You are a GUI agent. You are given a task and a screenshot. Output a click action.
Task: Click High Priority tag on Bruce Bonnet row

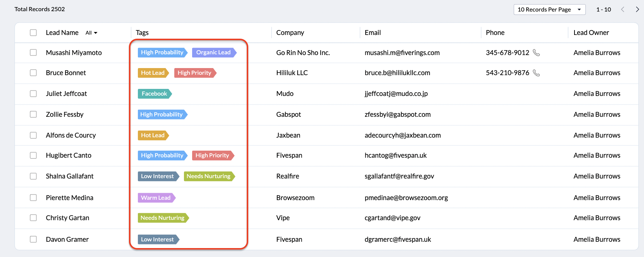195,73
